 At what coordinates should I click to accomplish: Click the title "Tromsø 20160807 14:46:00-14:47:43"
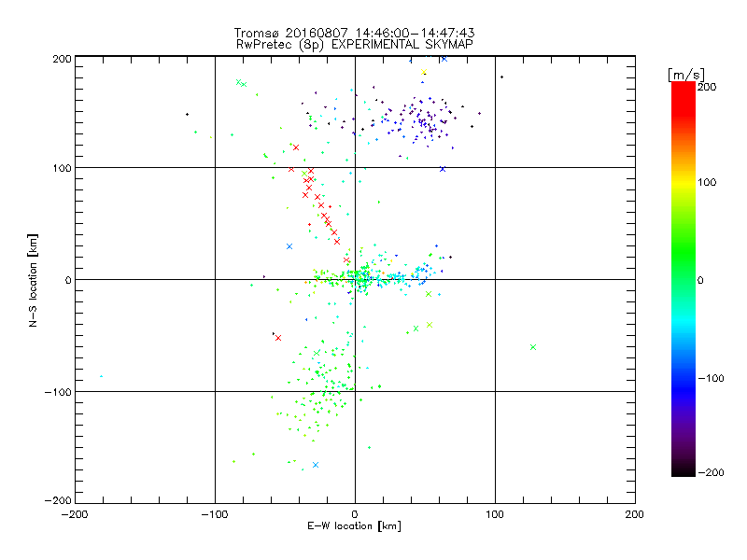pyautogui.click(x=354, y=33)
